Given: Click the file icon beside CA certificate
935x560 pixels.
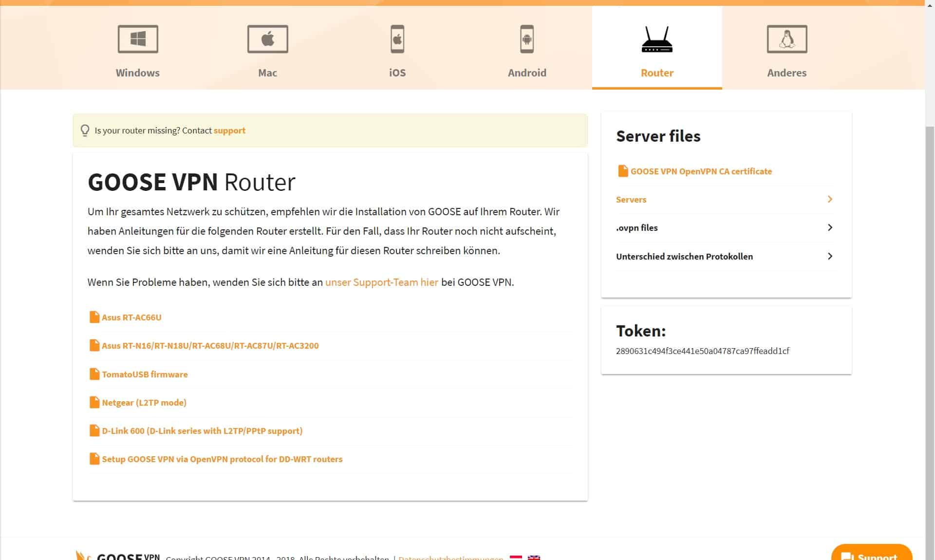Looking at the screenshot, I should 623,171.
